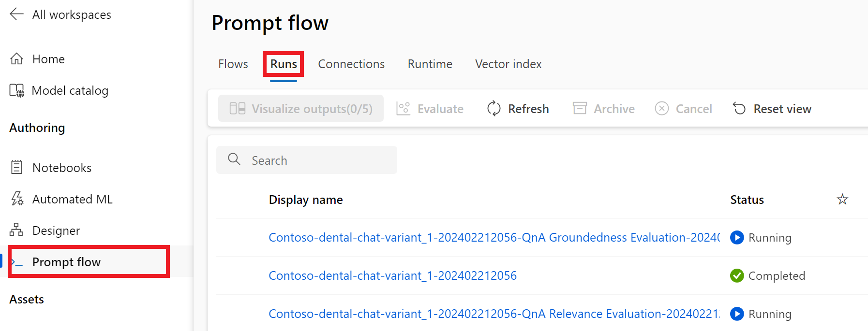This screenshot has width=868, height=331.
Task: Open Notebooks in the Authoring section
Action: pos(62,168)
